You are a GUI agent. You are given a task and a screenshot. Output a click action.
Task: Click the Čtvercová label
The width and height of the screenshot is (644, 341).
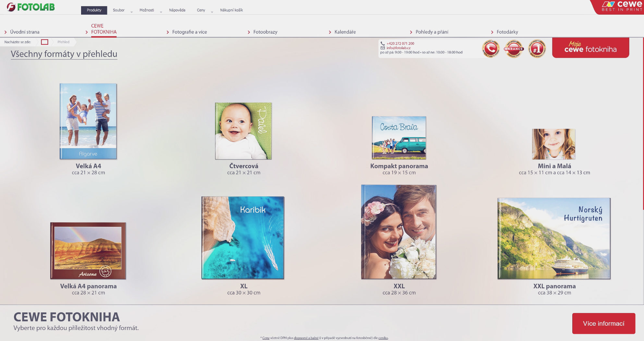point(244,166)
